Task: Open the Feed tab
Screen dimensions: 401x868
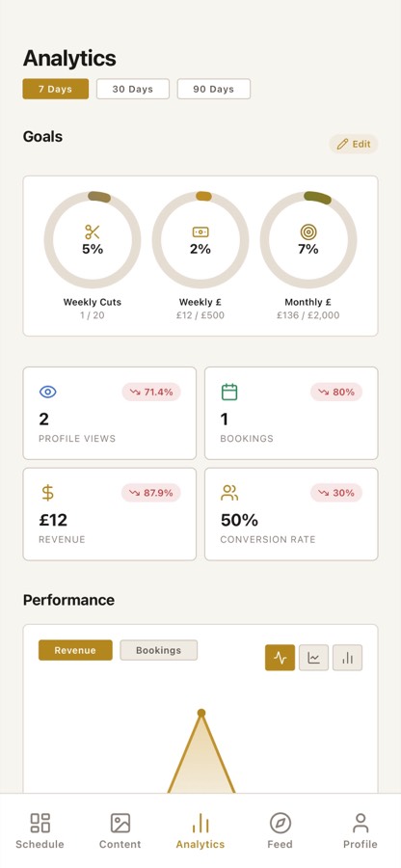Action: pos(280,830)
